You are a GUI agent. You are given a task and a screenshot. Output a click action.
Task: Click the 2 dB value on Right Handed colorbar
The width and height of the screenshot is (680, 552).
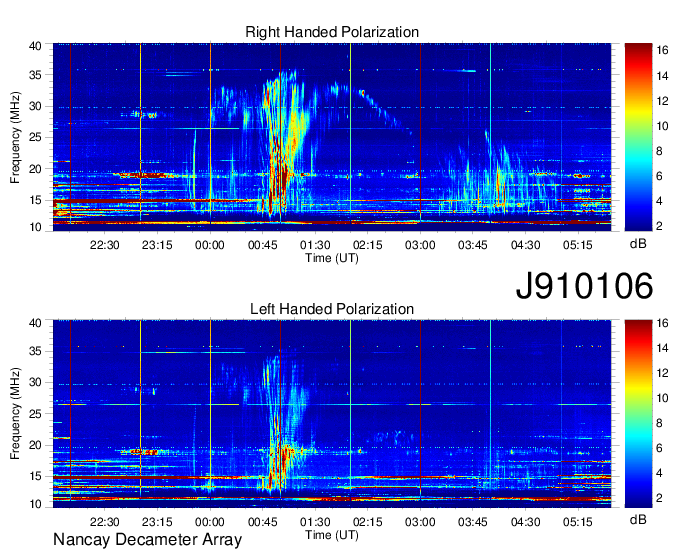(659, 226)
